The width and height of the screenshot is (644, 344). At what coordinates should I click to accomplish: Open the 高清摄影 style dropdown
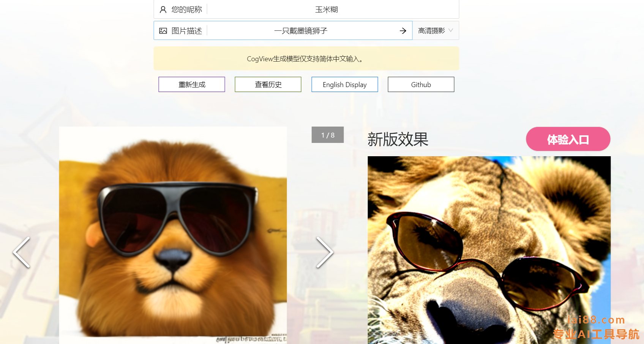click(x=436, y=30)
